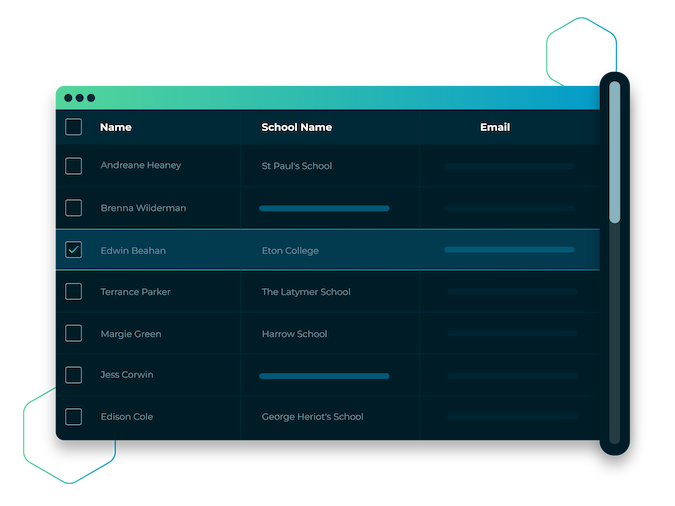
Task: Click Brenna Wilderman's school placeholder bar
Action: [x=324, y=208]
